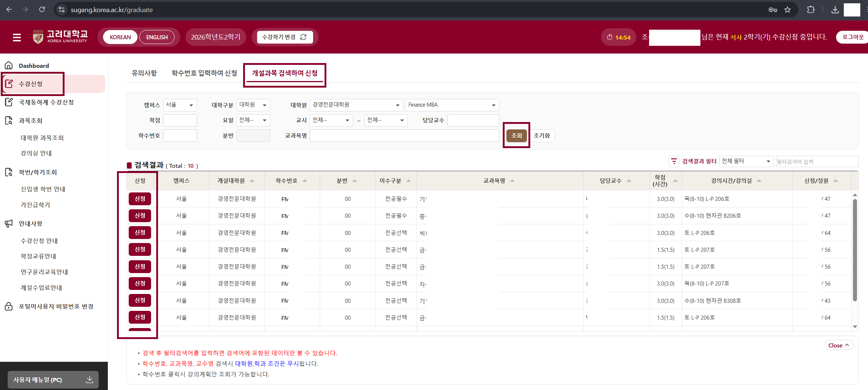Image resolution: width=868 pixels, height=390 pixels.
Task: Switch language to ENGLISH
Action: click(157, 37)
